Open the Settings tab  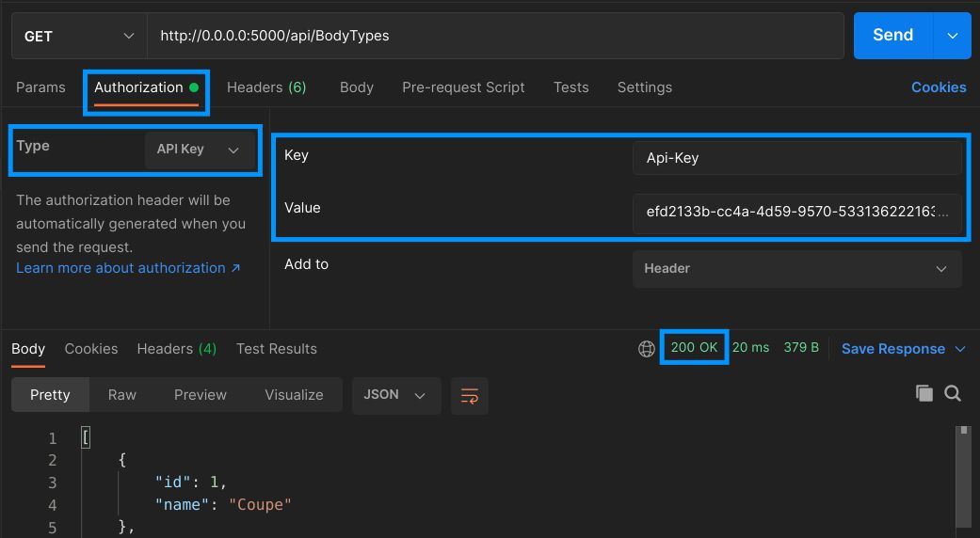[644, 87]
